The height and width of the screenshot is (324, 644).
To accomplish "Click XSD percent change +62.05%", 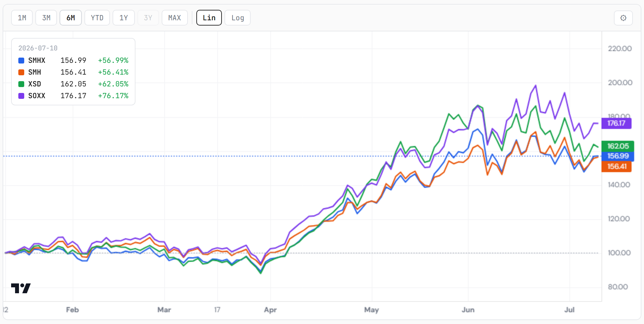I will pyautogui.click(x=113, y=84).
